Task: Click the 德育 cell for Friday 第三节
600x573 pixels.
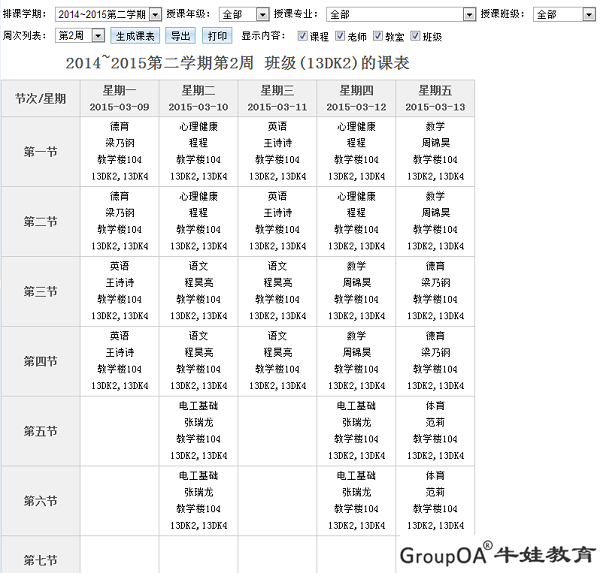Action: click(435, 292)
